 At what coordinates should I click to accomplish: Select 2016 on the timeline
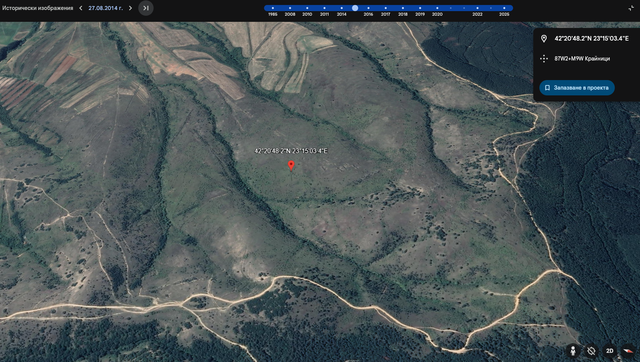[368, 8]
